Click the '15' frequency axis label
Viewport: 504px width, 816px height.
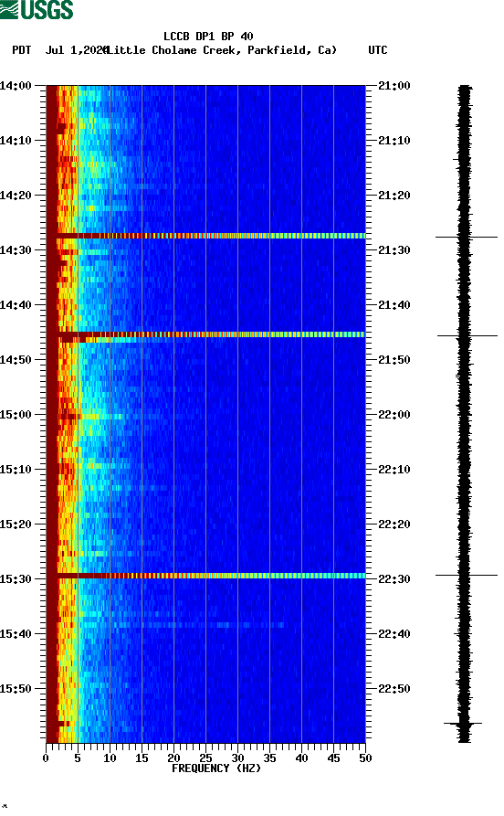(142, 758)
